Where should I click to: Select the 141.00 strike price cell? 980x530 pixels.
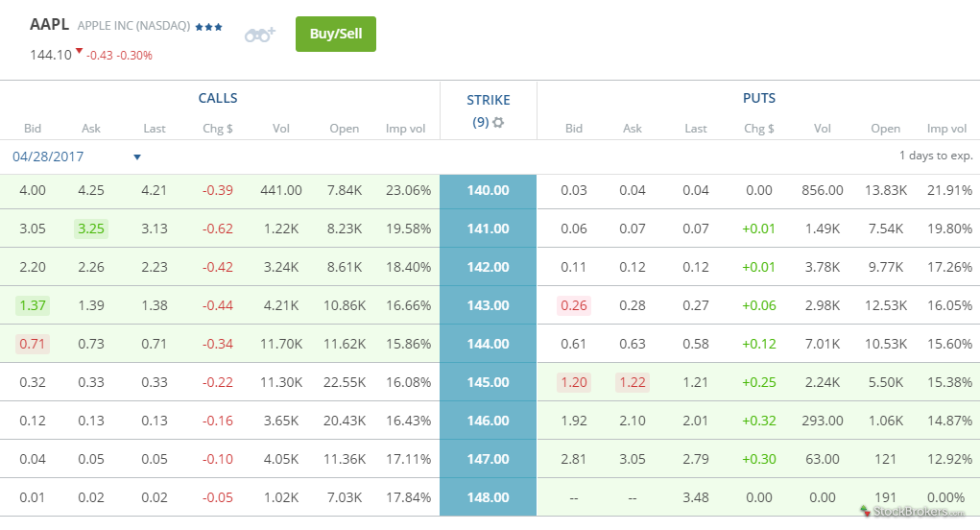click(489, 229)
